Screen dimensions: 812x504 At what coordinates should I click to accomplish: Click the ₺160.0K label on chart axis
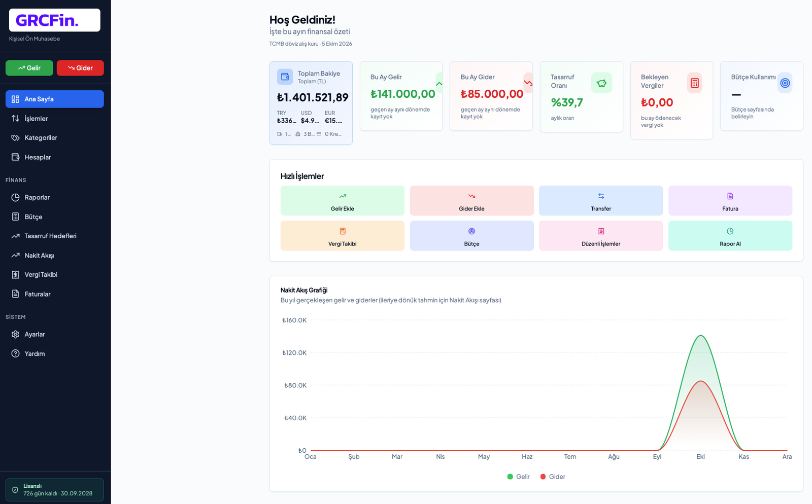point(295,320)
